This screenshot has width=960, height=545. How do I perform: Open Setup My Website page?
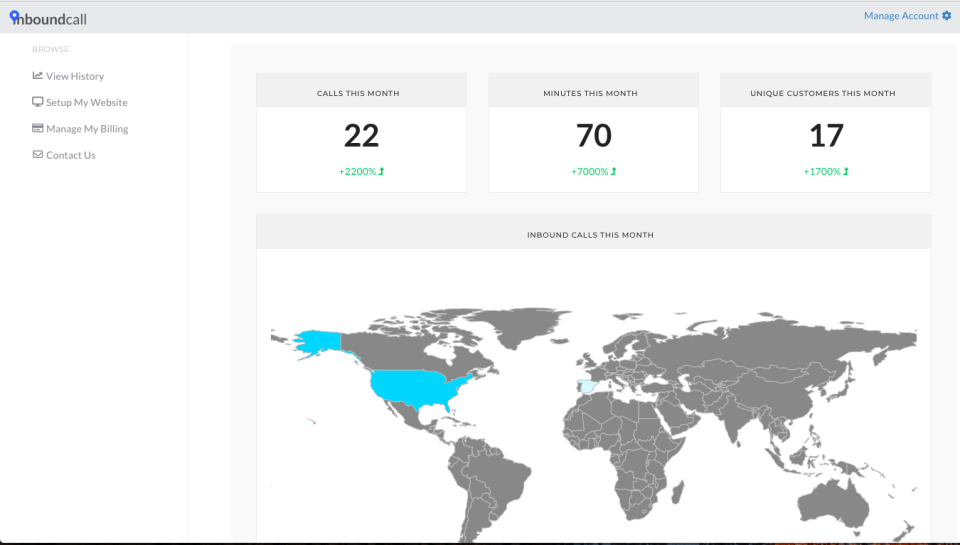(86, 102)
